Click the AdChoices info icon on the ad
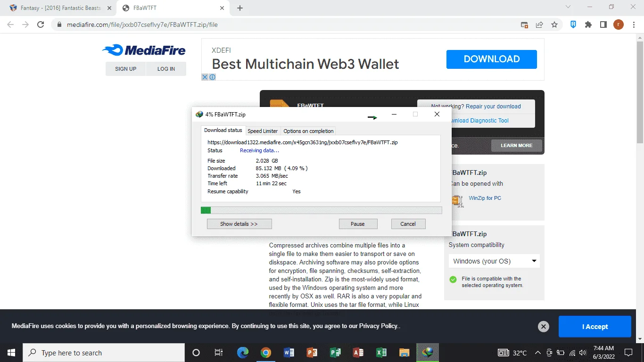This screenshot has width=644, height=362. (x=212, y=77)
